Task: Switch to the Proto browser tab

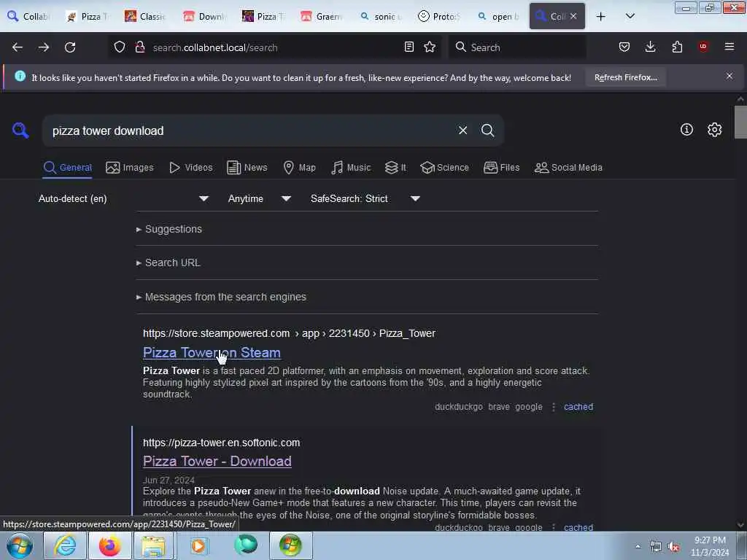Action: (438, 17)
